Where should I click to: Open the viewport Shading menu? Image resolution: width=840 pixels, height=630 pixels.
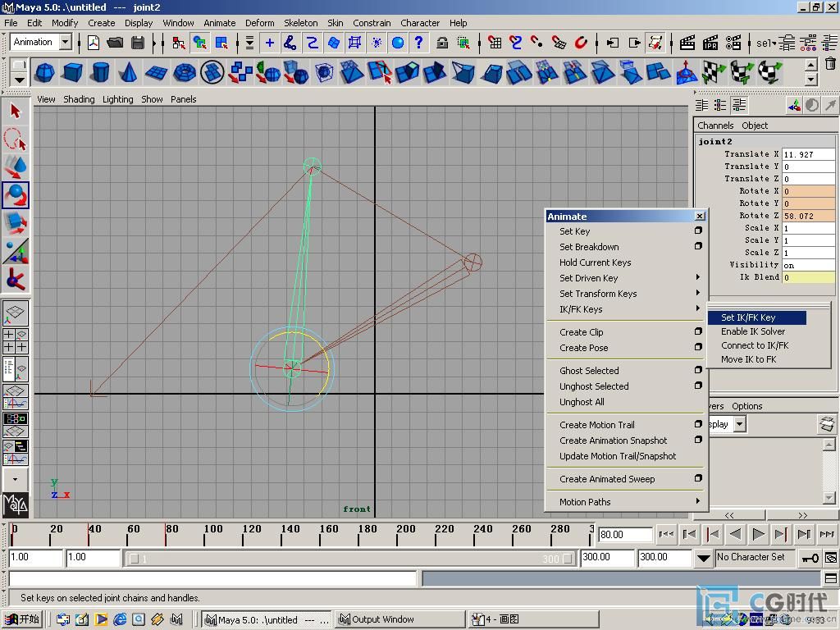(79, 99)
